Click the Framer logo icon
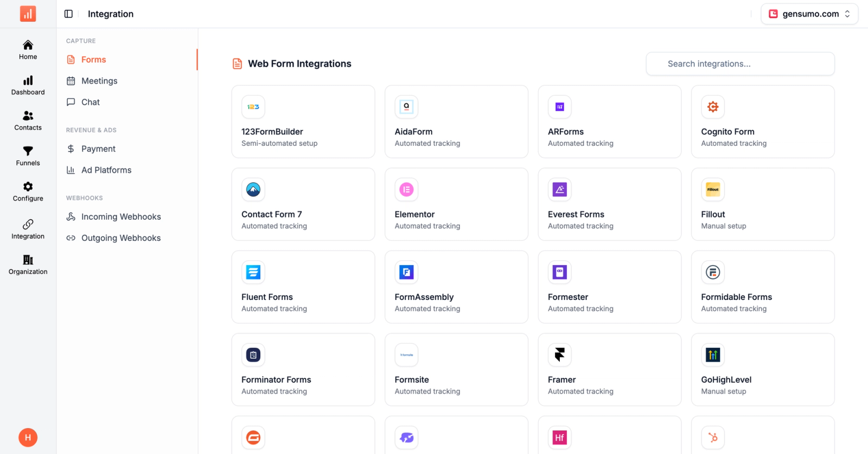The width and height of the screenshot is (868, 454). click(x=560, y=355)
